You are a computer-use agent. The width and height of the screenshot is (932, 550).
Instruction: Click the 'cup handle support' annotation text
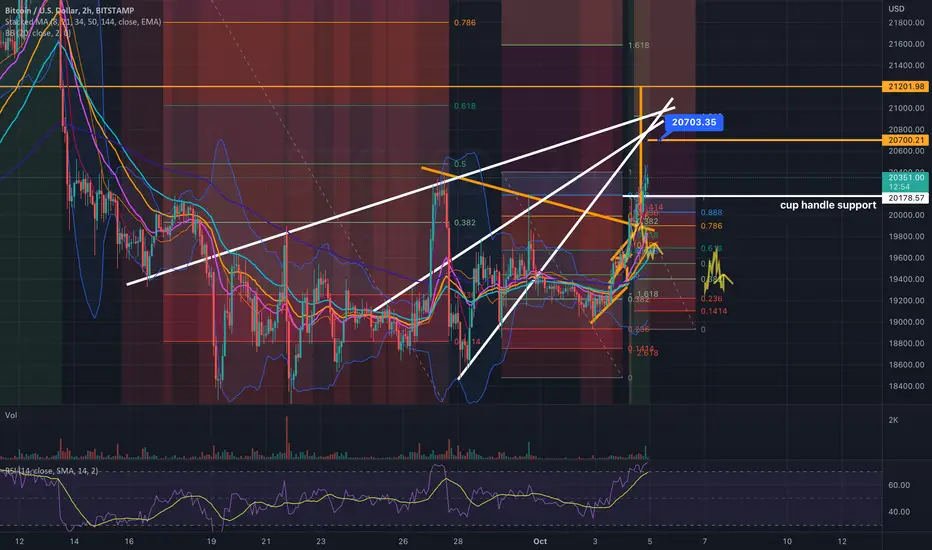(x=828, y=205)
